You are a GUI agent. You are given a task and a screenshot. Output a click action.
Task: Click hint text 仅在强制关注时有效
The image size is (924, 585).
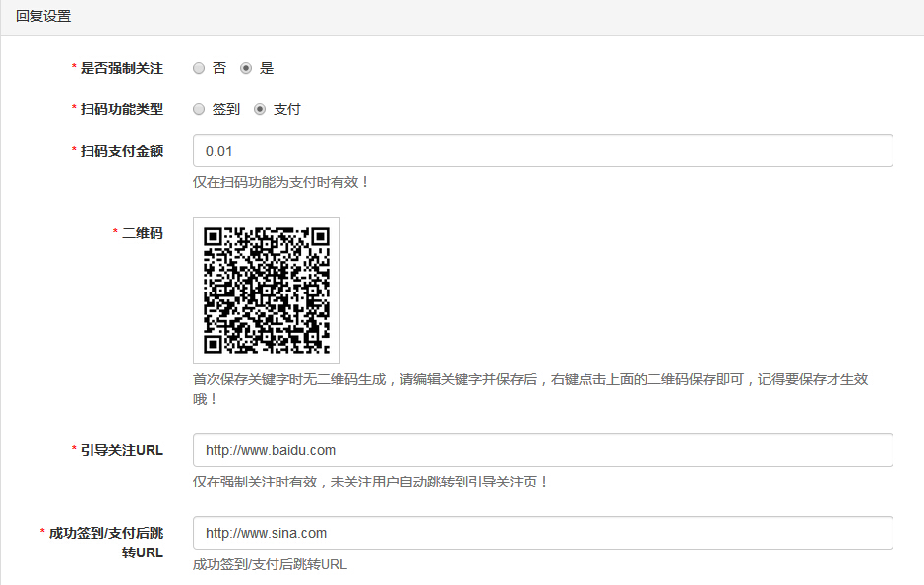(371, 483)
